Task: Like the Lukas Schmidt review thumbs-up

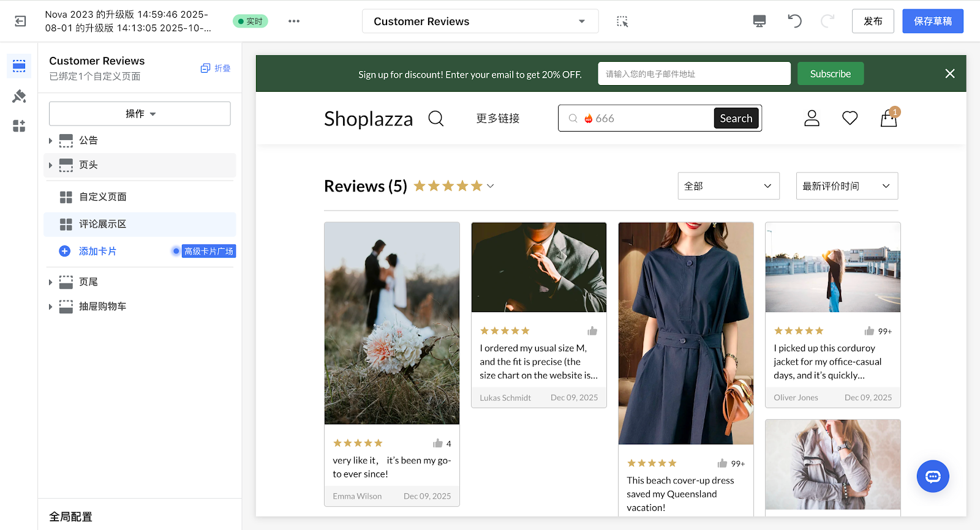Action: pyautogui.click(x=592, y=331)
